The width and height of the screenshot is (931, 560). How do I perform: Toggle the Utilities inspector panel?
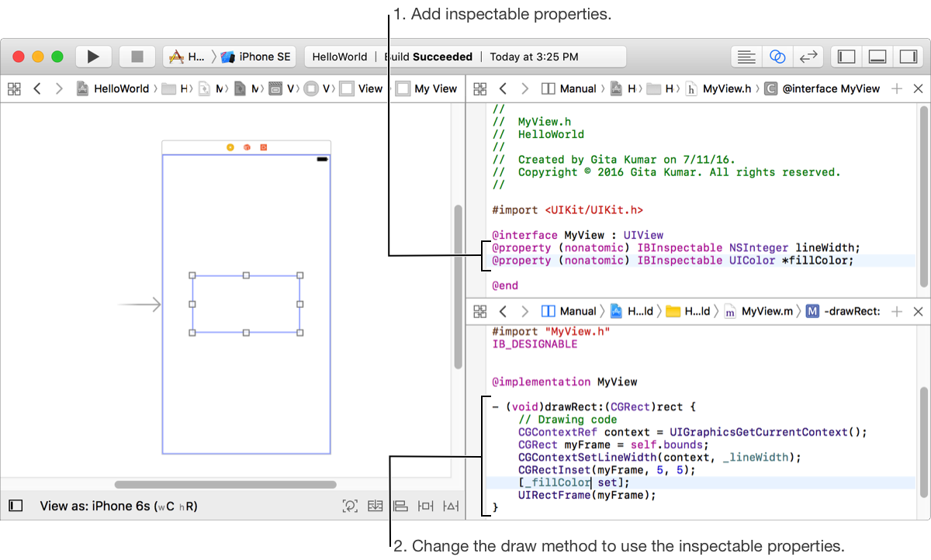click(x=907, y=57)
